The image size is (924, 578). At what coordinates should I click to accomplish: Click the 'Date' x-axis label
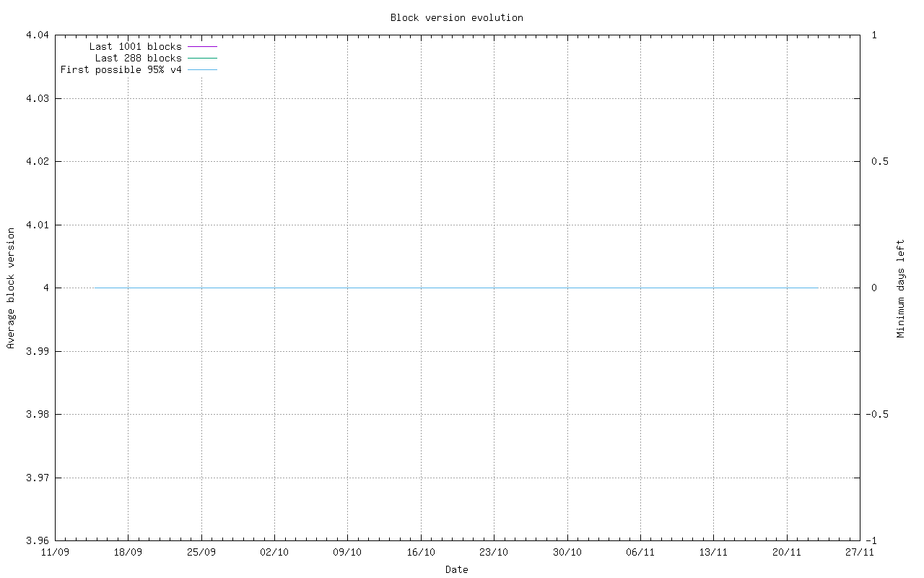pos(456,569)
